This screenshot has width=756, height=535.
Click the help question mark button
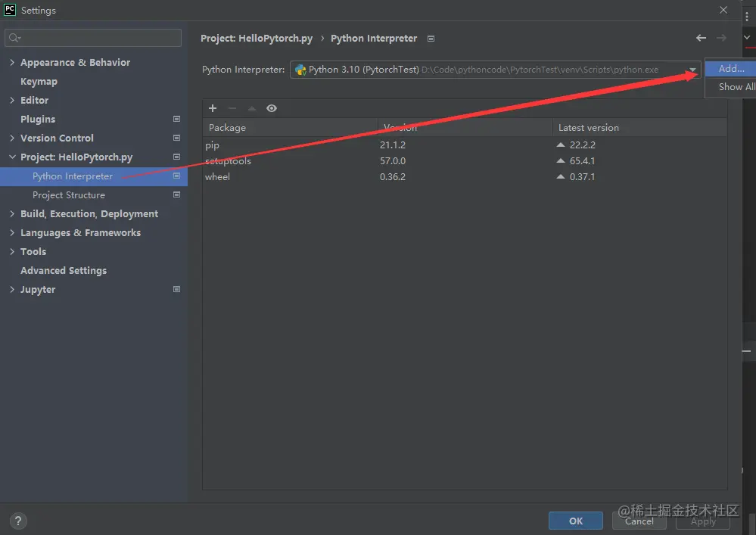tap(18, 521)
